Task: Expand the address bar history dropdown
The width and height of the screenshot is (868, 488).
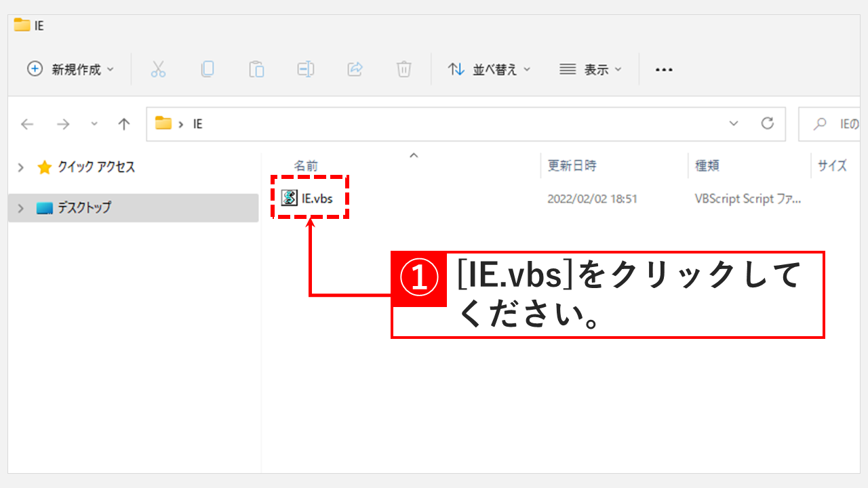Action: (x=734, y=123)
